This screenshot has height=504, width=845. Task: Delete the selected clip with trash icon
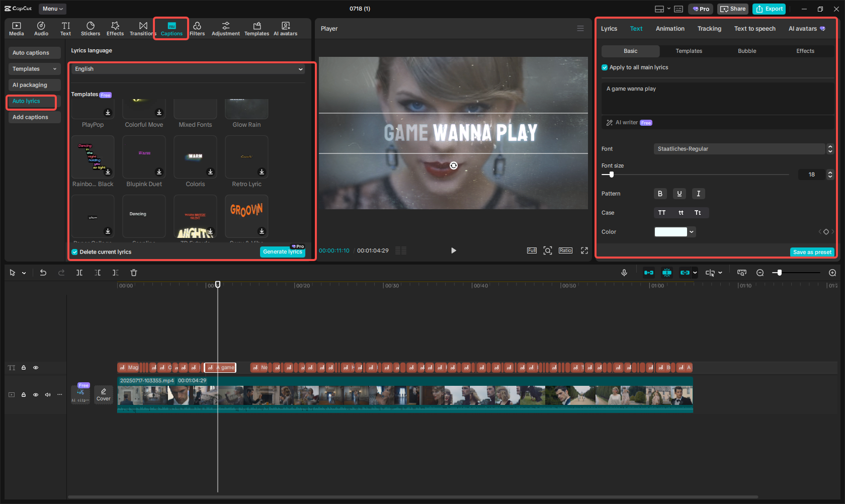point(134,273)
